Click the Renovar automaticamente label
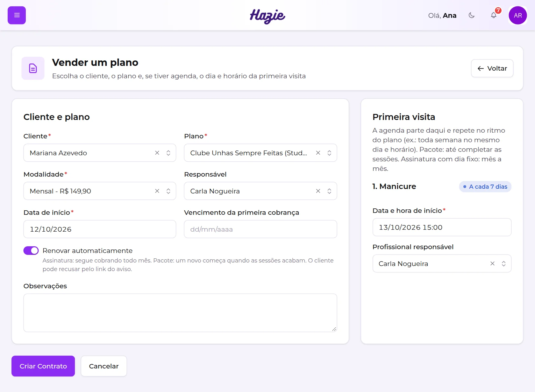 88,251
